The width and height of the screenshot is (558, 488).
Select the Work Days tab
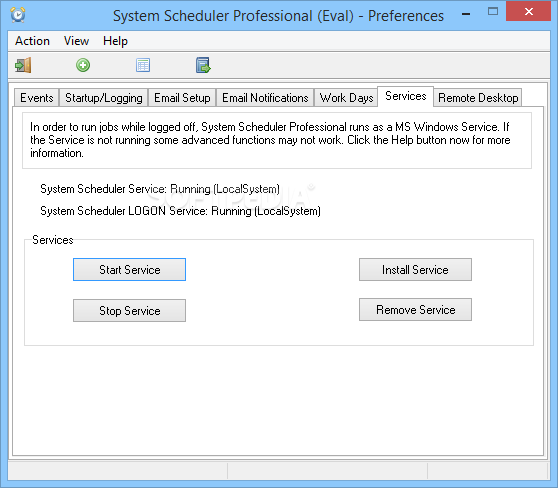[x=346, y=98]
